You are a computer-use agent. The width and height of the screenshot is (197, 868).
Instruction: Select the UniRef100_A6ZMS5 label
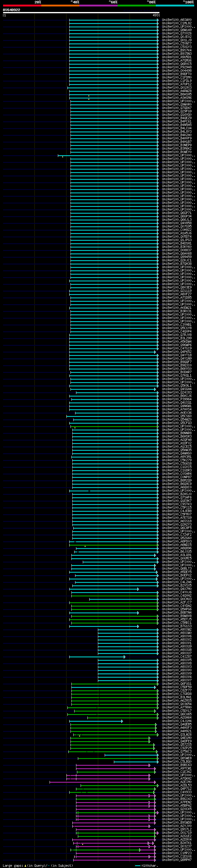point(177,700)
